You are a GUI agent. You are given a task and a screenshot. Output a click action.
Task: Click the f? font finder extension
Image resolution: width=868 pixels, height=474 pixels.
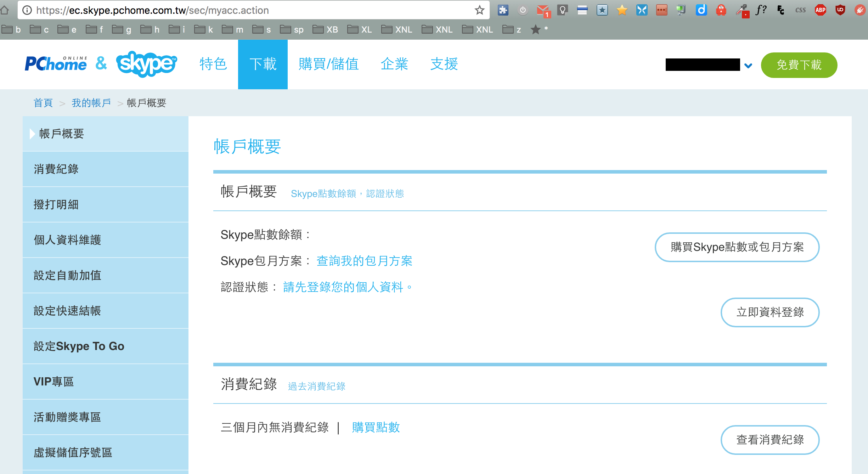[761, 10]
